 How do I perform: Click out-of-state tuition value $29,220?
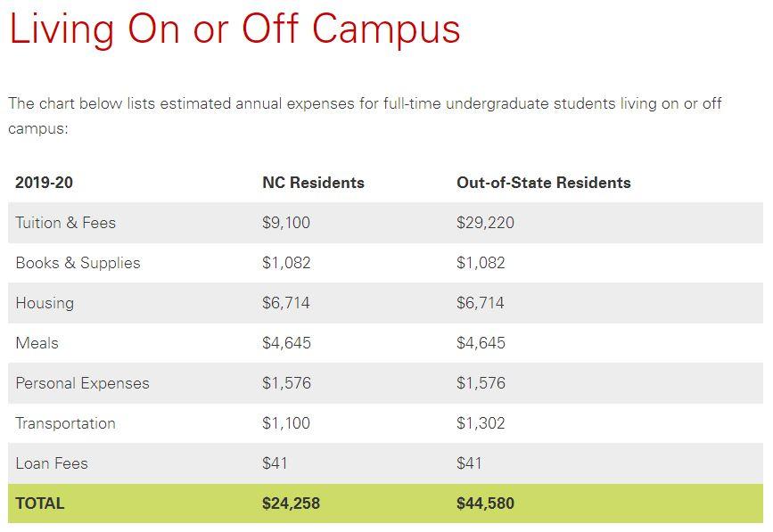485,223
